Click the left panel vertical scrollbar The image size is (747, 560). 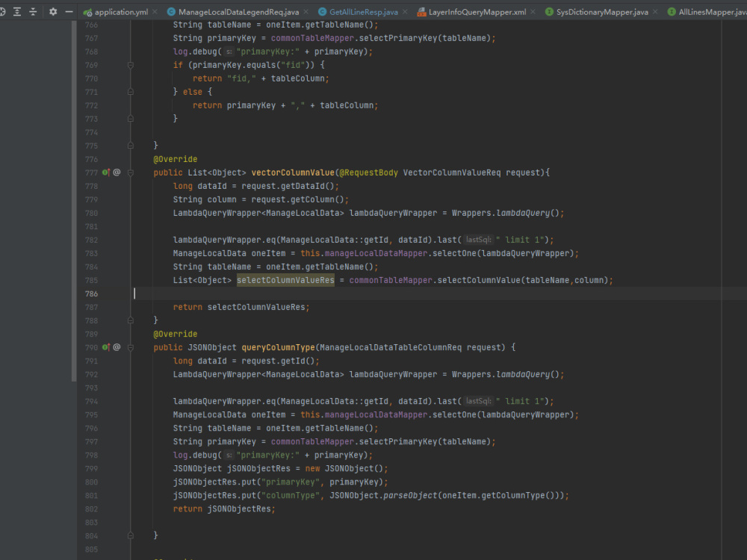tap(74, 200)
